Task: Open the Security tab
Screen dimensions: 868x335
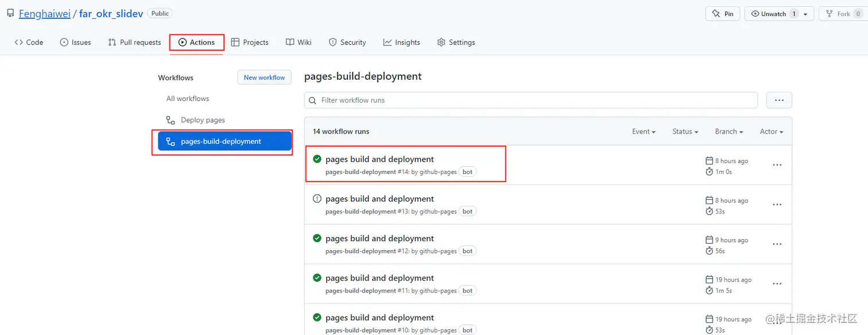Action: [x=347, y=42]
